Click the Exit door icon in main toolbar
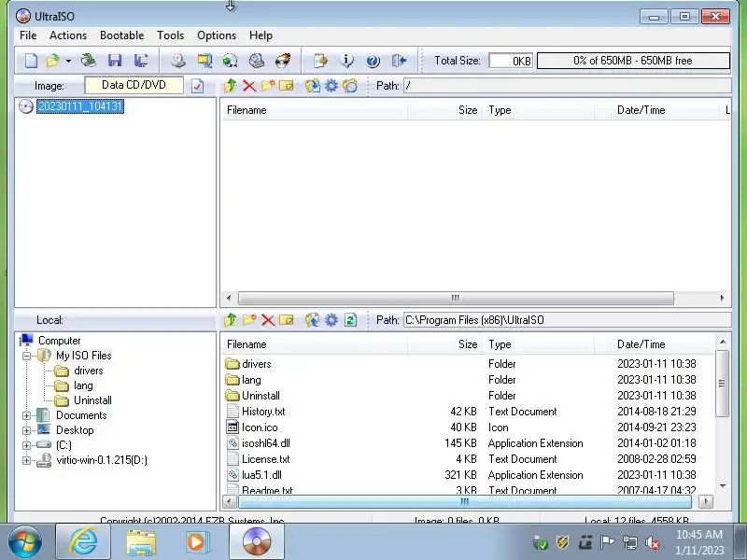 (x=400, y=61)
